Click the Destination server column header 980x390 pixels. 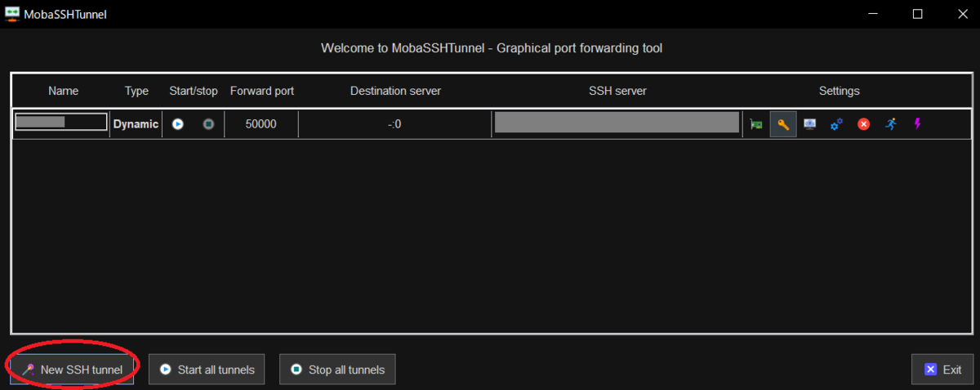395,91
